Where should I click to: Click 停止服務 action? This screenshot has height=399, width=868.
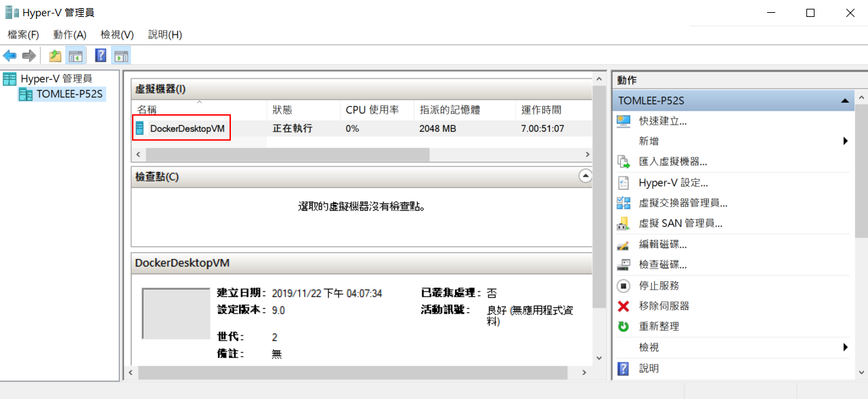pyautogui.click(x=659, y=285)
